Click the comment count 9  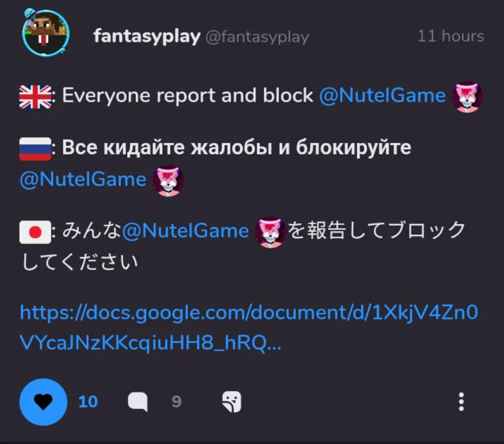pyautogui.click(x=176, y=401)
